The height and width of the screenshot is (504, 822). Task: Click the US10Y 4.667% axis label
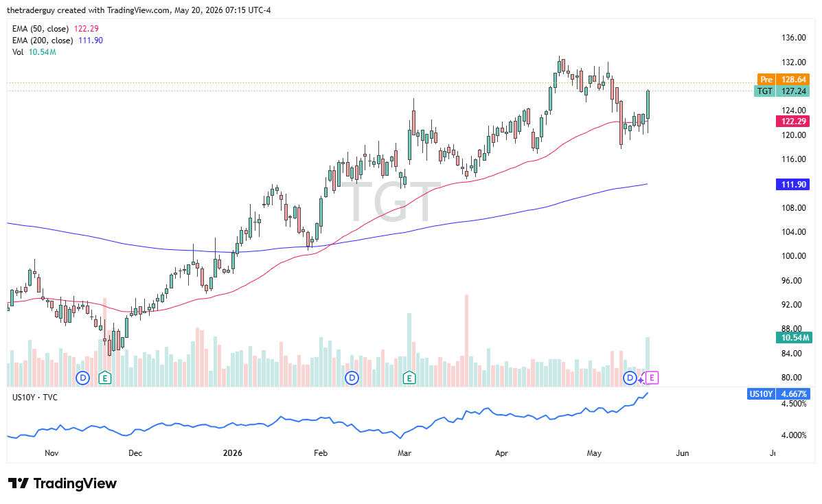pyautogui.click(x=779, y=394)
